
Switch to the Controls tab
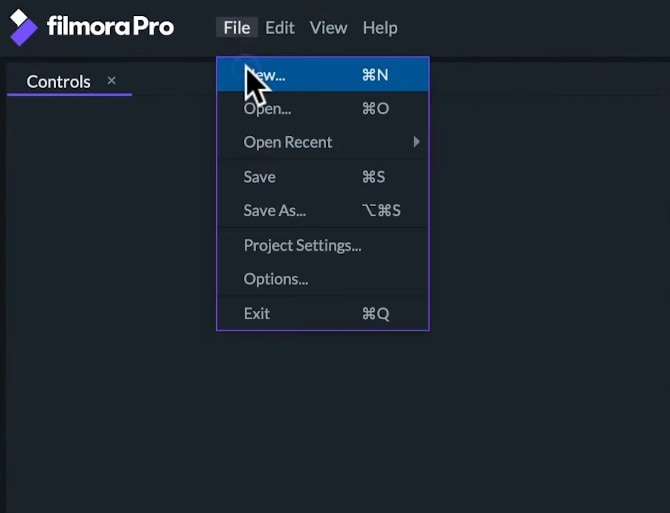(x=58, y=82)
